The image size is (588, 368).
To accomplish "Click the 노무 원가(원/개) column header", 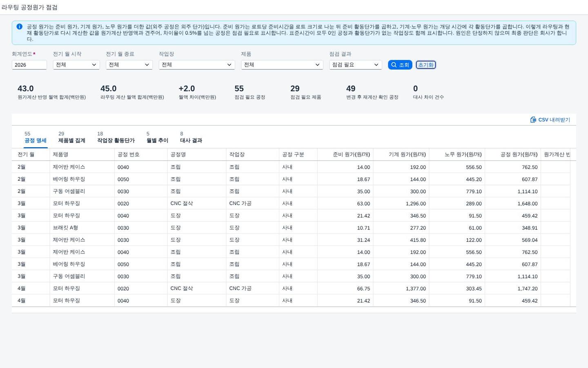I will (457, 155).
